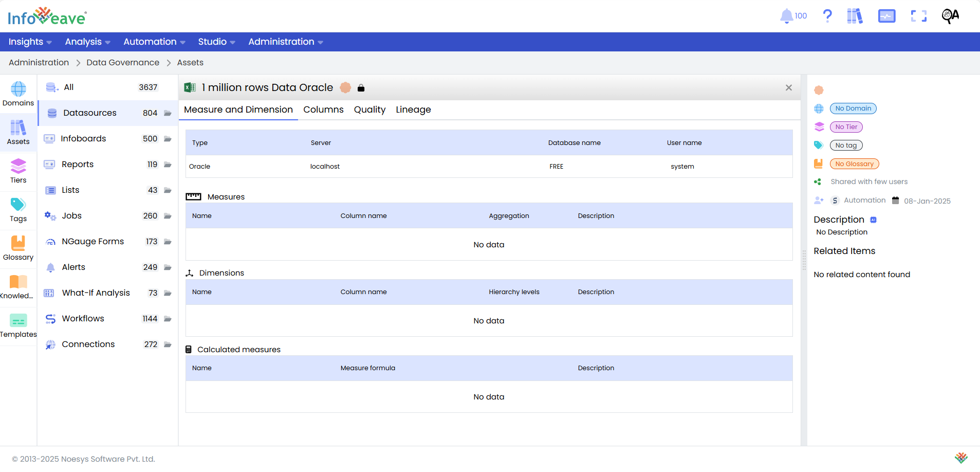The image size is (980, 472).
Task: Switch to the Quality tab
Action: pos(369,110)
